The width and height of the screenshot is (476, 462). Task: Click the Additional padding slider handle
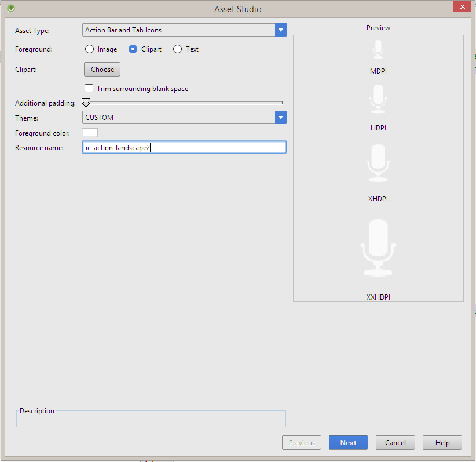point(86,102)
